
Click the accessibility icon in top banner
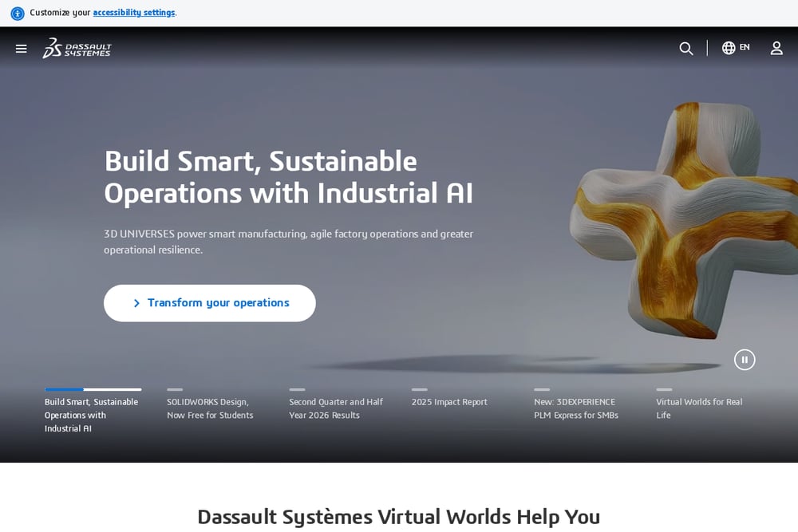coord(18,14)
